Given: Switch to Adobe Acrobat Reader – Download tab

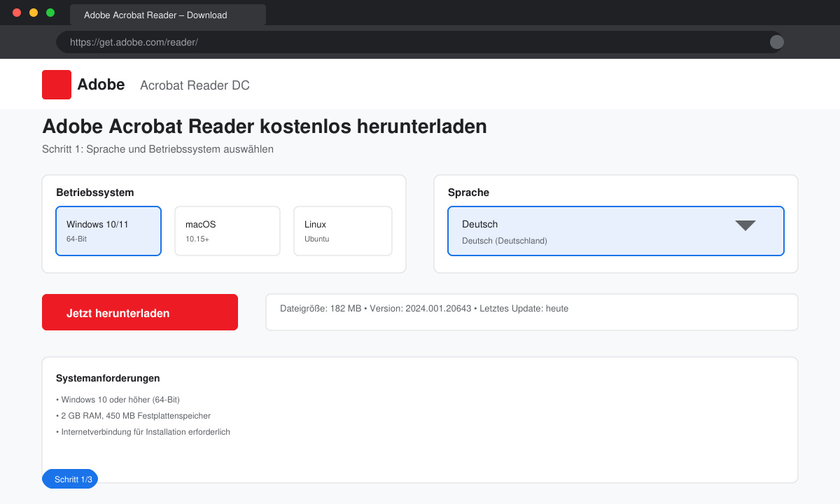Looking at the screenshot, I should point(168,15).
